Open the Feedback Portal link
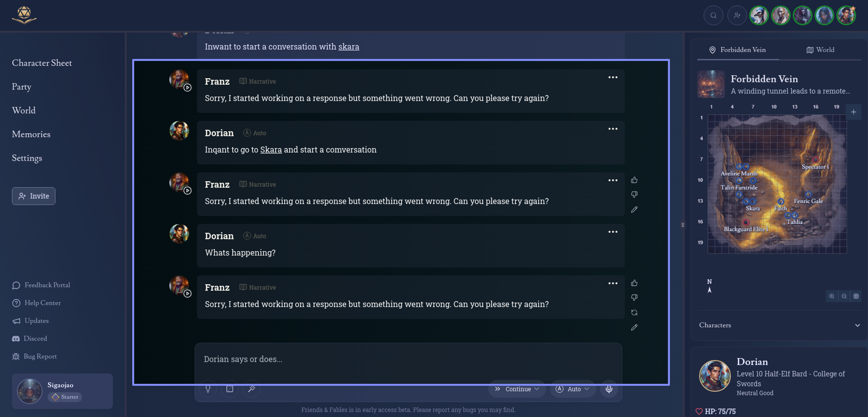868x417 pixels. tap(47, 285)
